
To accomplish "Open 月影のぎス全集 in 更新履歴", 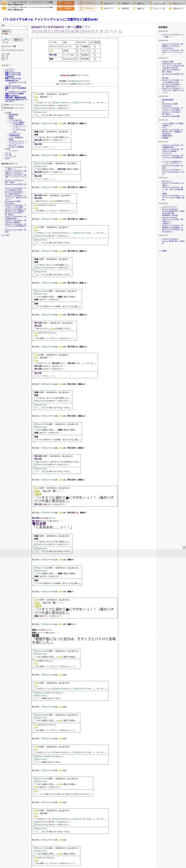I will pyautogui.click(x=167, y=62).
